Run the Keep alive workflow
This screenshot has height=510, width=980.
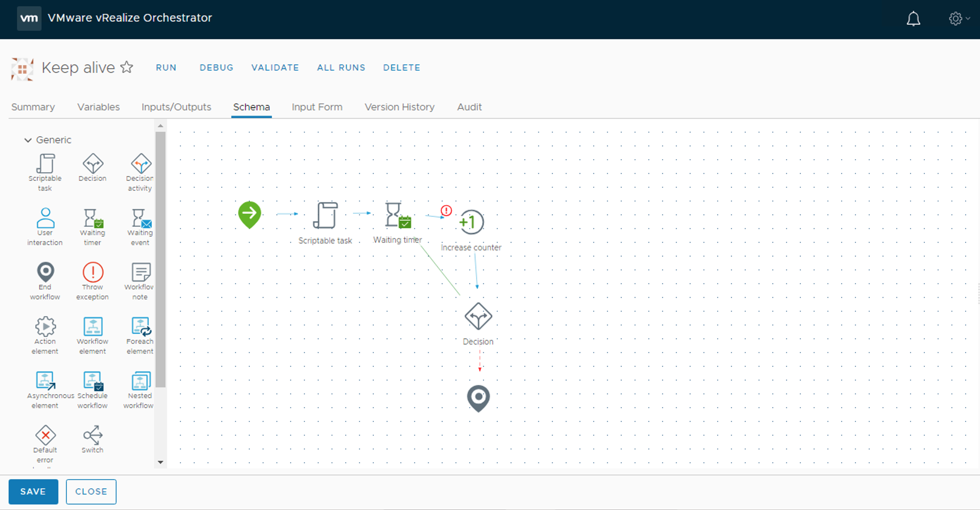pyautogui.click(x=166, y=67)
